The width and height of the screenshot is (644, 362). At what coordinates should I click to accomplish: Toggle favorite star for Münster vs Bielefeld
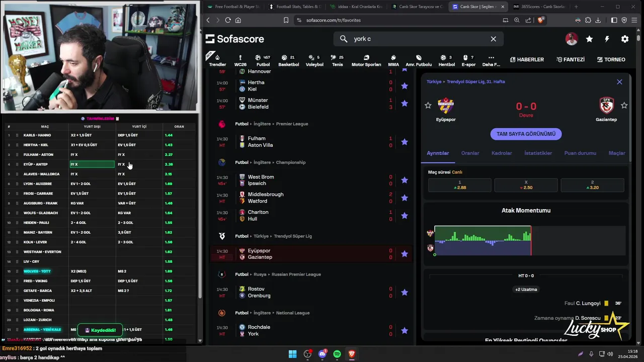click(404, 104)
